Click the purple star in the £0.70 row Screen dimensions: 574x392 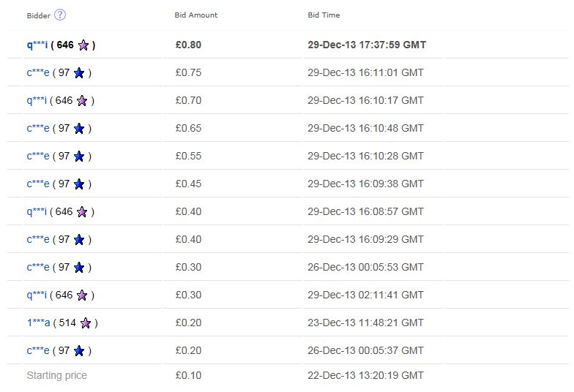[x=82, y=101]
